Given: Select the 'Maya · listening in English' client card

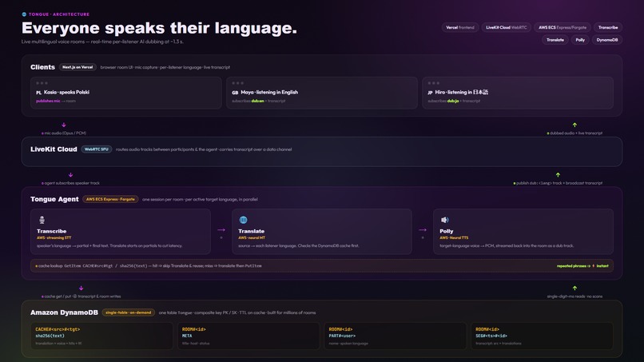Looking at the screenshot, I should click(322, 93).
